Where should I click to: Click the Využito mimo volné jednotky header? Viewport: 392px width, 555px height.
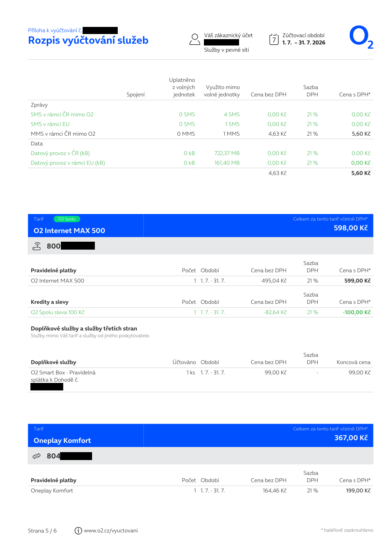222,91
